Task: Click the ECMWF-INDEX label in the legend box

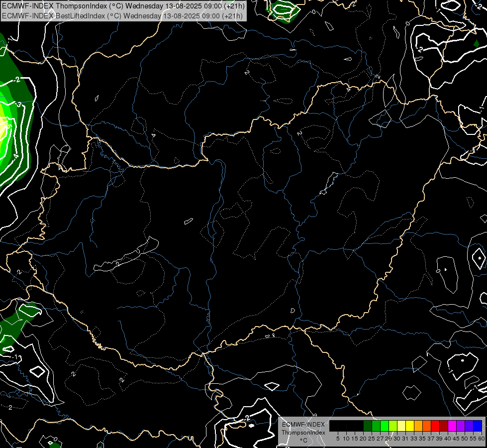Action: click(303, 425)
